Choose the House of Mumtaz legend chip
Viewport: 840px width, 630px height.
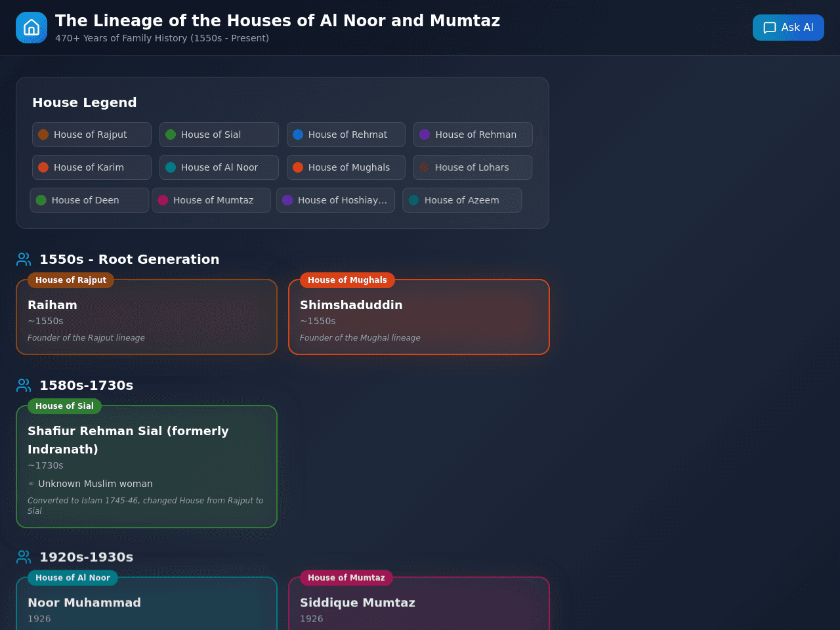tap(211, 200)
